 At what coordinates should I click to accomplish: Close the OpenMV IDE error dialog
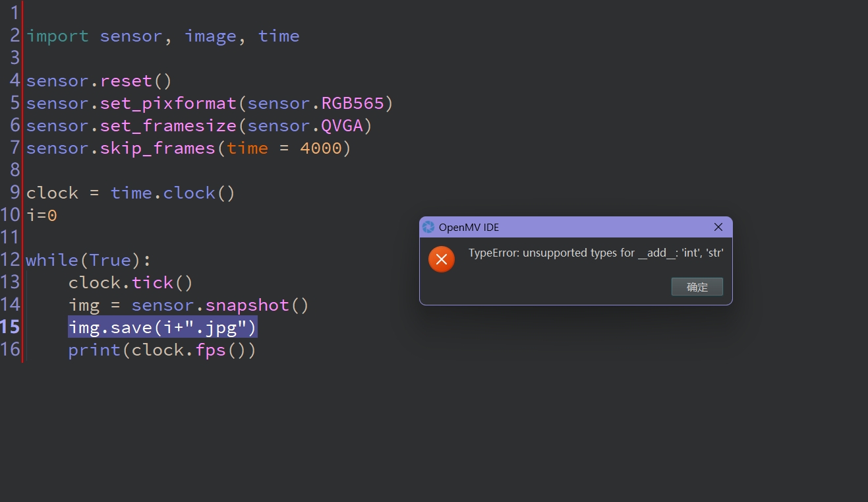pos(718,227)
